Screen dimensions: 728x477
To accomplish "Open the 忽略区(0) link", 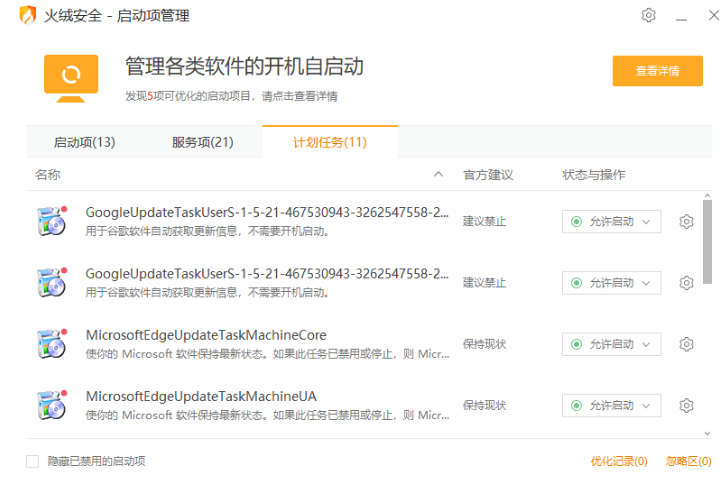I will pyautogui.click(x=689, y=461).
